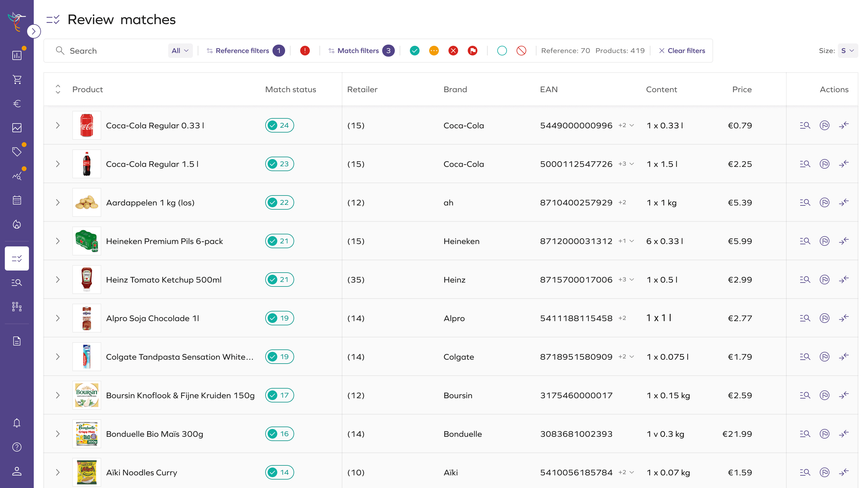The height and width of the screenshot is (488, 868).
Task: Open the user profile sidebar icon
Action: pyautogui.click(x=17, y=471)
